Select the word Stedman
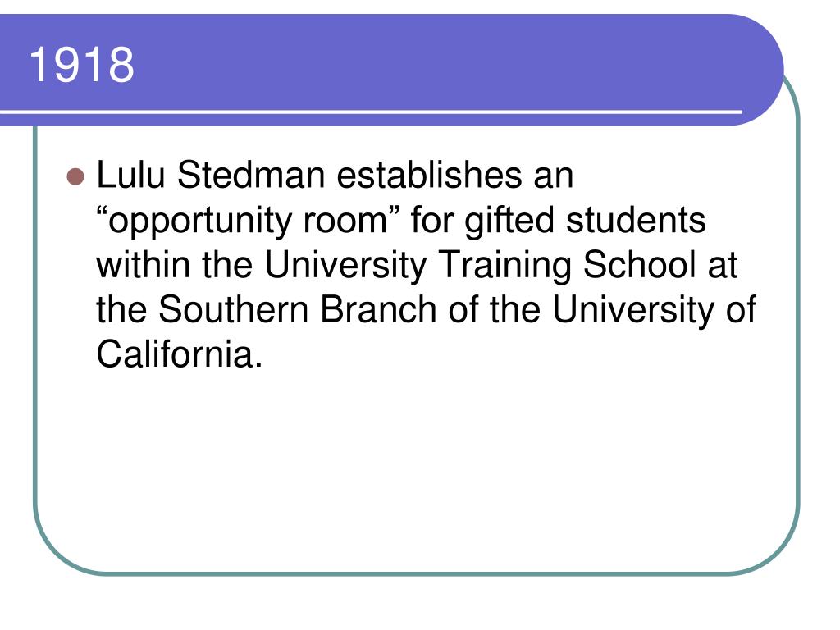840x630 pixels. coord(251,175)
